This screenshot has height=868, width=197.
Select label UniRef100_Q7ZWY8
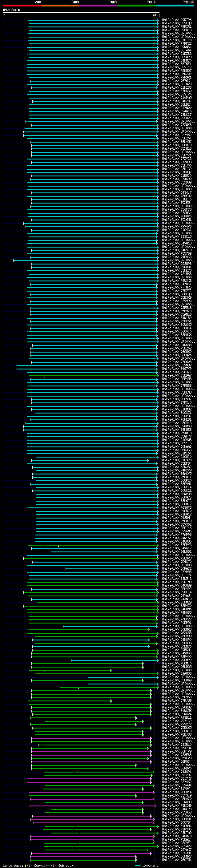coord(177,125)
